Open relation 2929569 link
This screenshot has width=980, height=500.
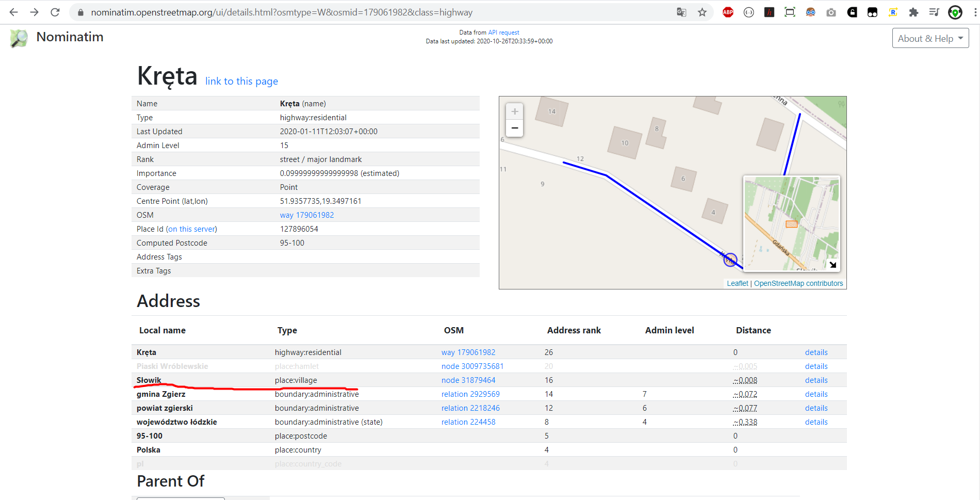tap(470, 394)
